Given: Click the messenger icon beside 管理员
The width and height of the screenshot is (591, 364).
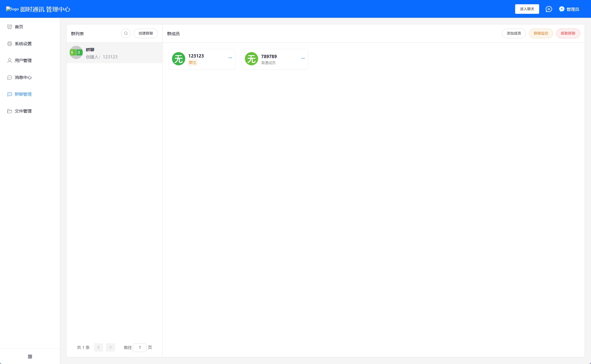Looking at the screenshot, I should tap(561, 9).
